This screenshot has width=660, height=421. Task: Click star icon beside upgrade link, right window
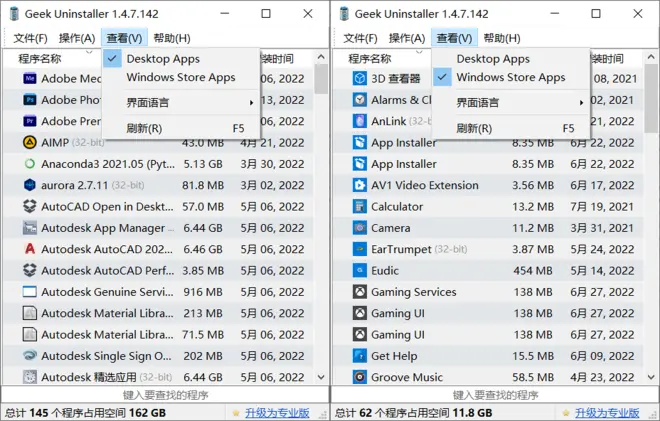566,413
